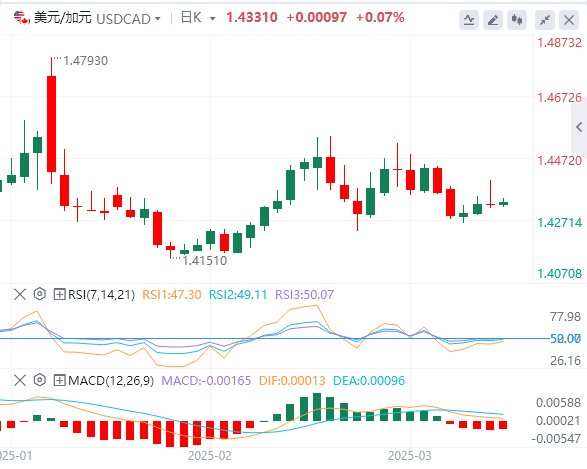Expand the side panel arrow
This screenshot has width=587, height=469.
click(579, 127)
